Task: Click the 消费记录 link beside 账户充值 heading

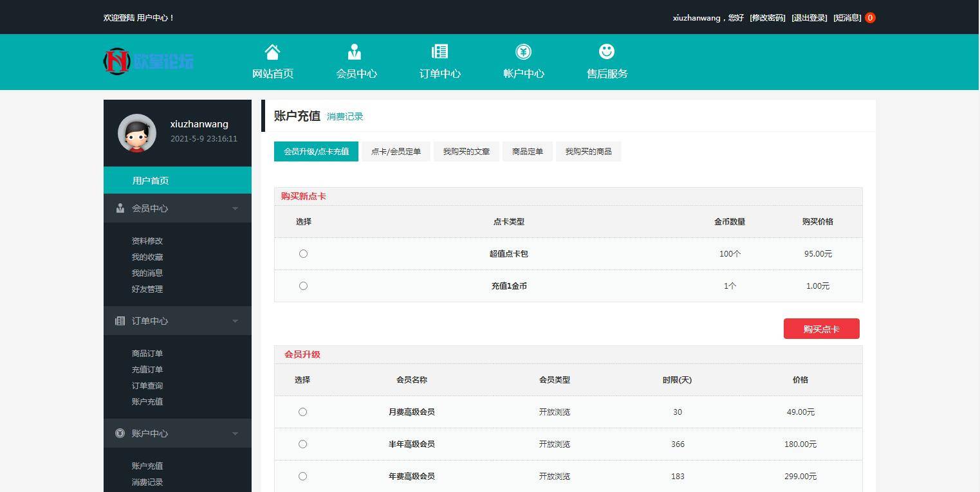Action: coord(346,116)
